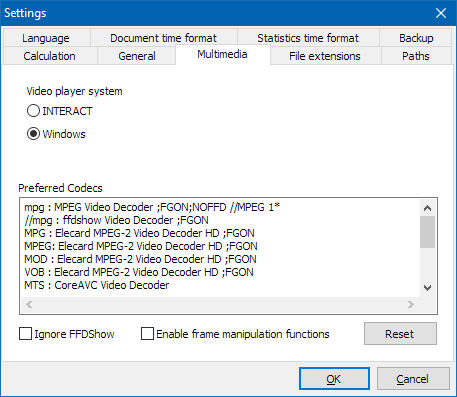Click the 'MTS : CoreAVC Video Decoder' line
This screenshot has width=457, height=397.
click(97, 285)
